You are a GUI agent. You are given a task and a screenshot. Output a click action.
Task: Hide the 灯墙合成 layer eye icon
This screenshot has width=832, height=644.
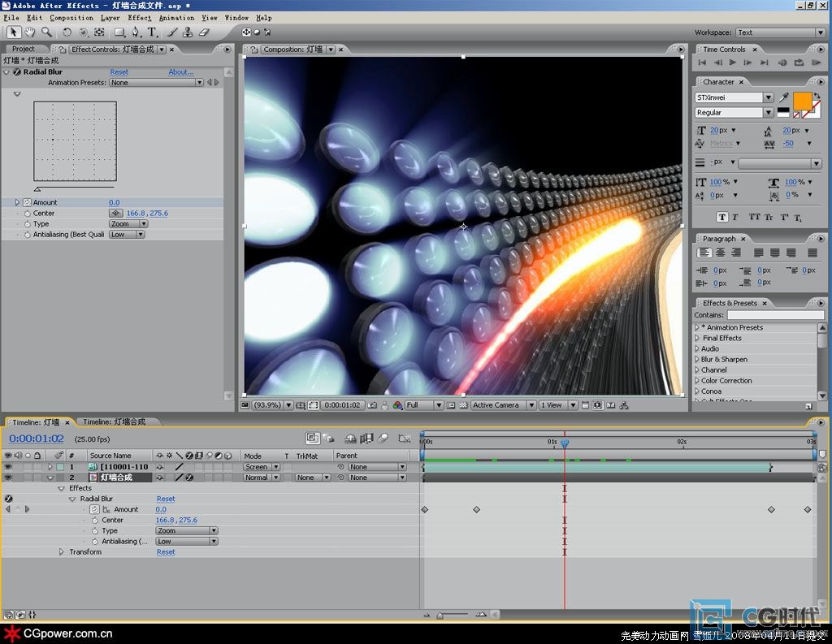(8, 478)
